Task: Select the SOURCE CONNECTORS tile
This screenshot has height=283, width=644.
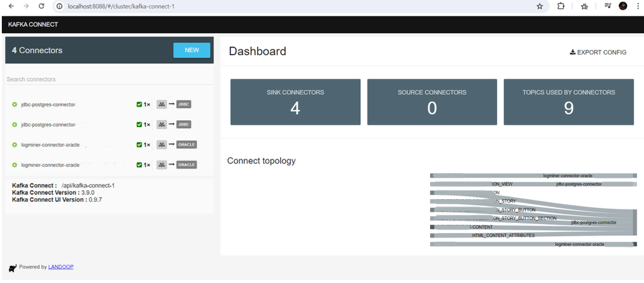Action: (x=432, y=102)
